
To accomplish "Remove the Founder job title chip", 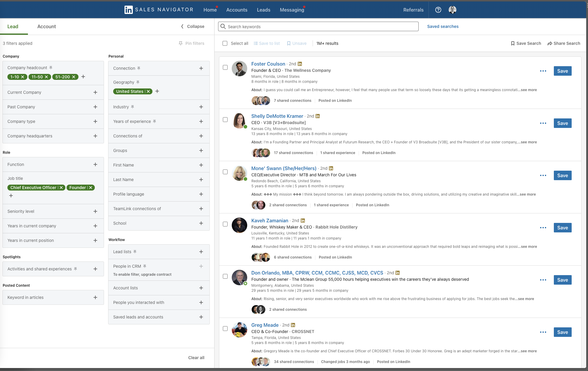I will coord(91,188).
